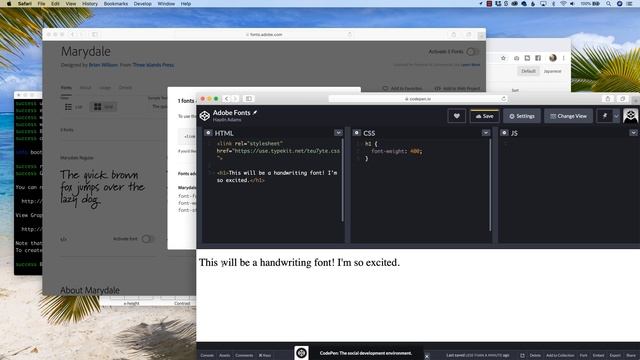Click Share in CodePen footer
Screen dimensions: 640x360
coord(631,356)
